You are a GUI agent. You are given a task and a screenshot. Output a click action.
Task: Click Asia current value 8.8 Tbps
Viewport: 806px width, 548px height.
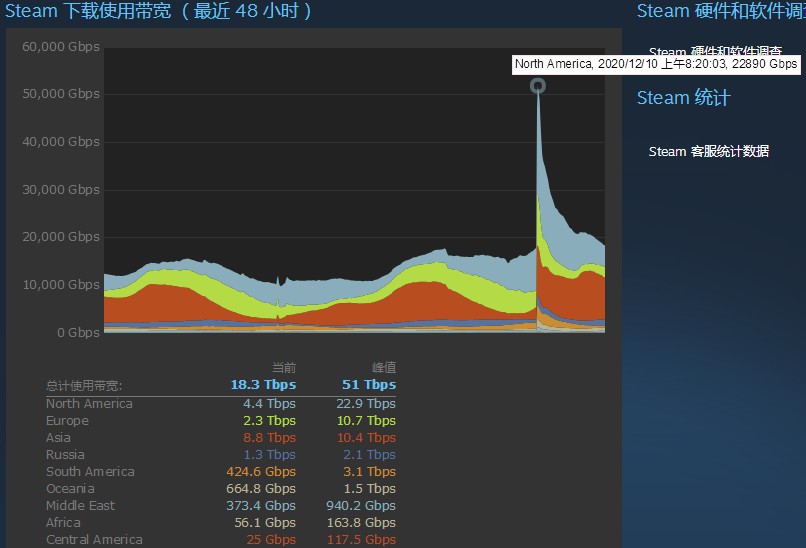[269, 437]
